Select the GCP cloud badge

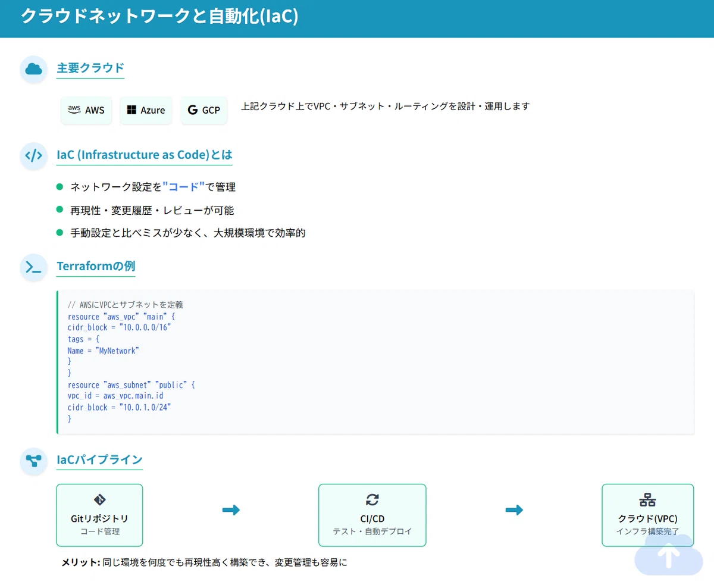coord(204,110)
